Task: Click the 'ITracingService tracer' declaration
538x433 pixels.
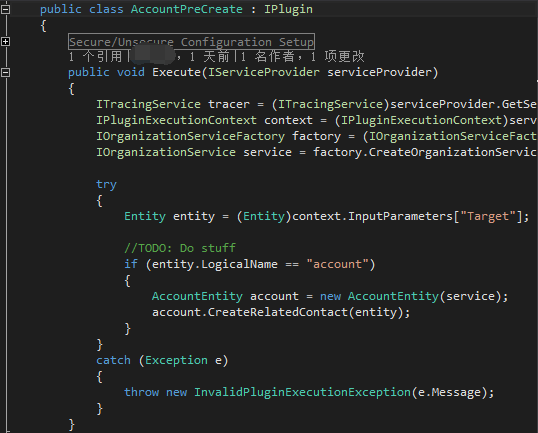Action: tap(173, 104)
